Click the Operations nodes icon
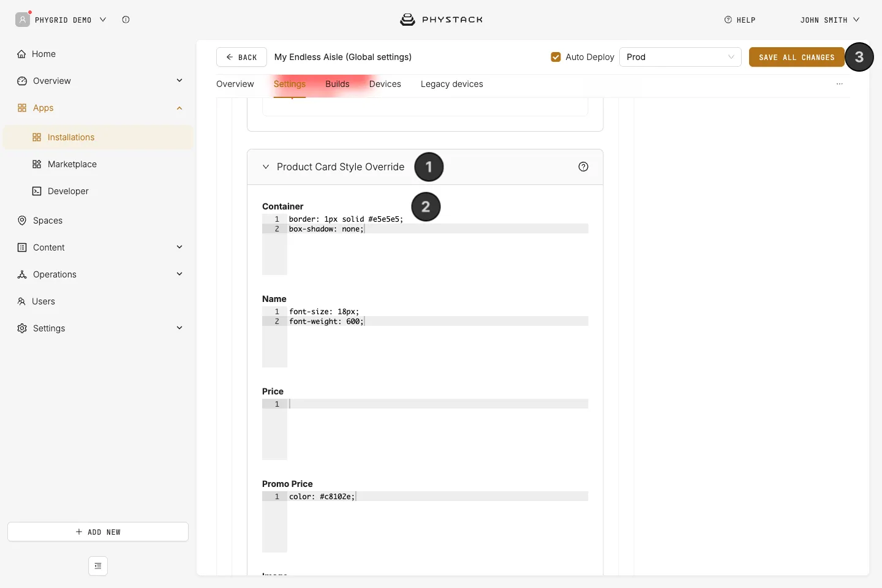Image resolution: width=882 pixels, height=588 pixels. (22, 274)
